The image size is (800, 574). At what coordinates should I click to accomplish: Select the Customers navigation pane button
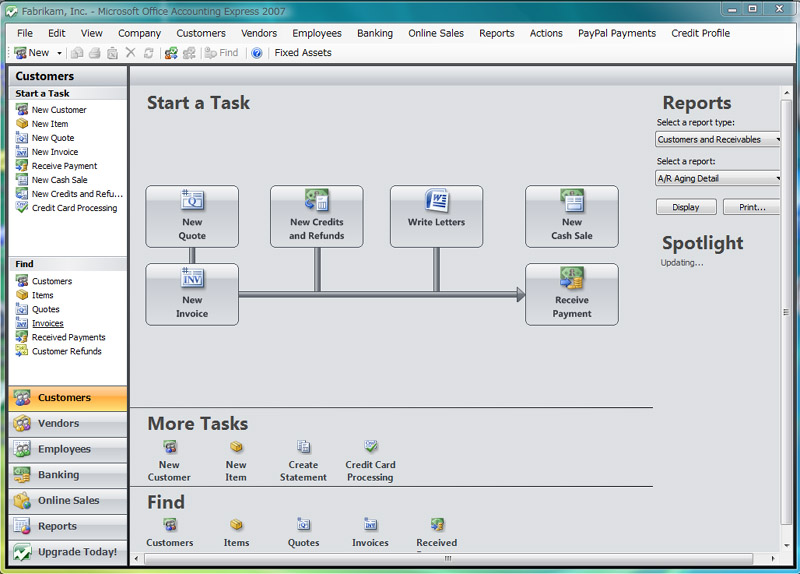(x=68, y=398)
